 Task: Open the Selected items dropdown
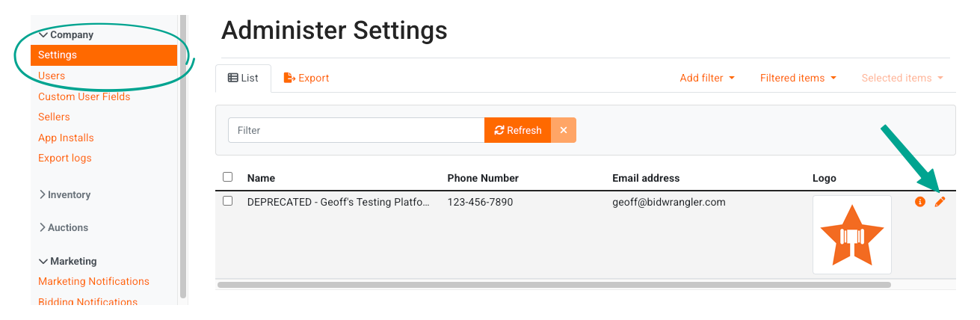[902, 78]
